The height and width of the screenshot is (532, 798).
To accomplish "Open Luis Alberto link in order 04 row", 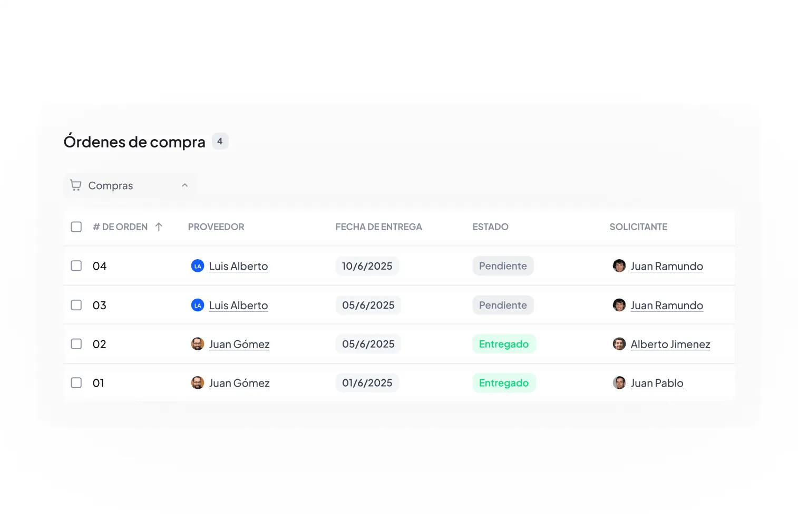I will tap(238, 267).
